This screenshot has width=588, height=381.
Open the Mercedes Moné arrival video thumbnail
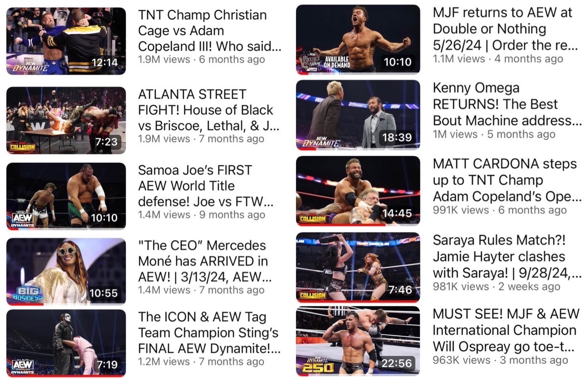coord(66,272)
